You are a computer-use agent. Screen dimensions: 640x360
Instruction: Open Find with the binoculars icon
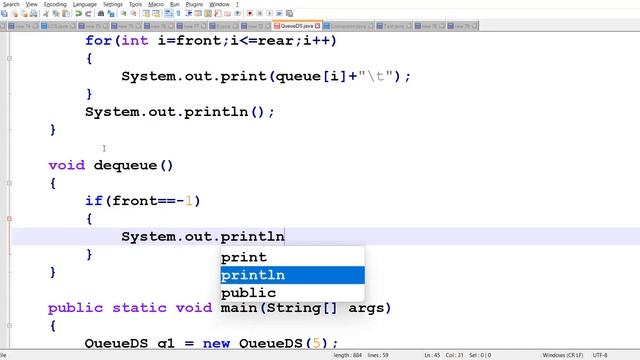click(x=100, y=13)
